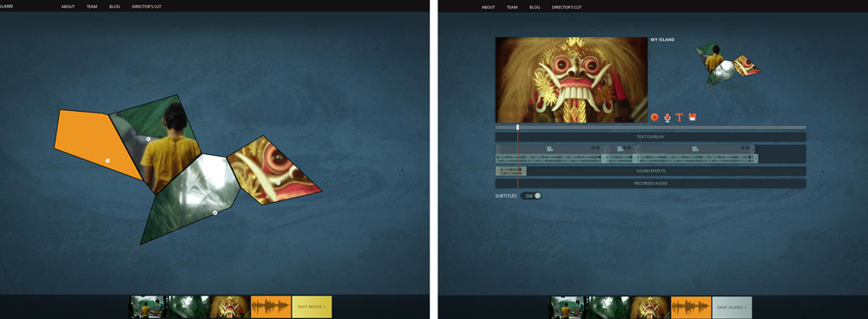The height and width of the screenshot is (319, 868).
Task: Click the Edit Movie button
Action: tap(312, 307)
